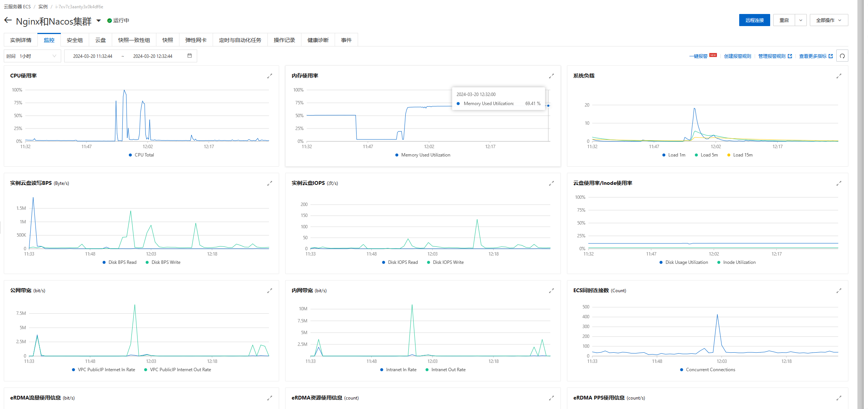Toggle Disk IOPS Write legend series
The width and height of the screenshot is (868, 409).
[445, 262]
